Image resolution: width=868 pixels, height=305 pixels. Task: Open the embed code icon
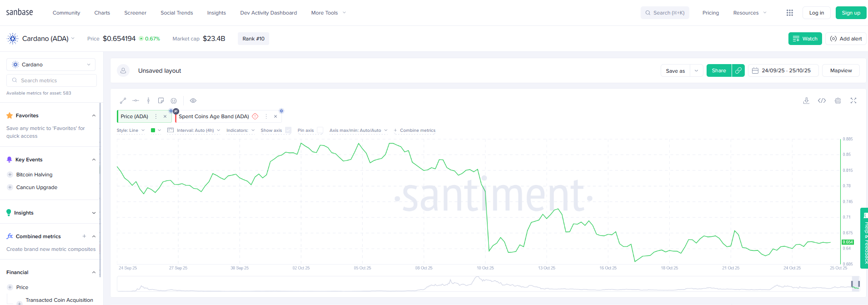(x=822, y=100)
